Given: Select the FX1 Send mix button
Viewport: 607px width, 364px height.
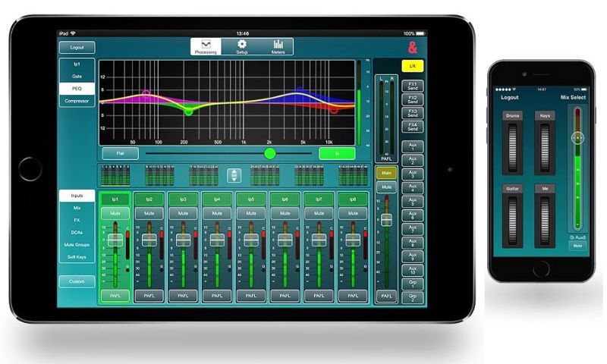Looking at the screenshot, I should 412,86.
